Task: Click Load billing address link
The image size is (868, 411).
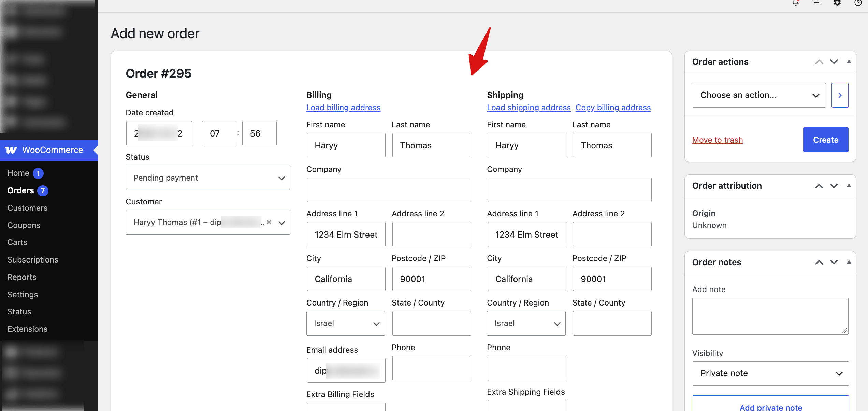Action: tap(343, 108)
